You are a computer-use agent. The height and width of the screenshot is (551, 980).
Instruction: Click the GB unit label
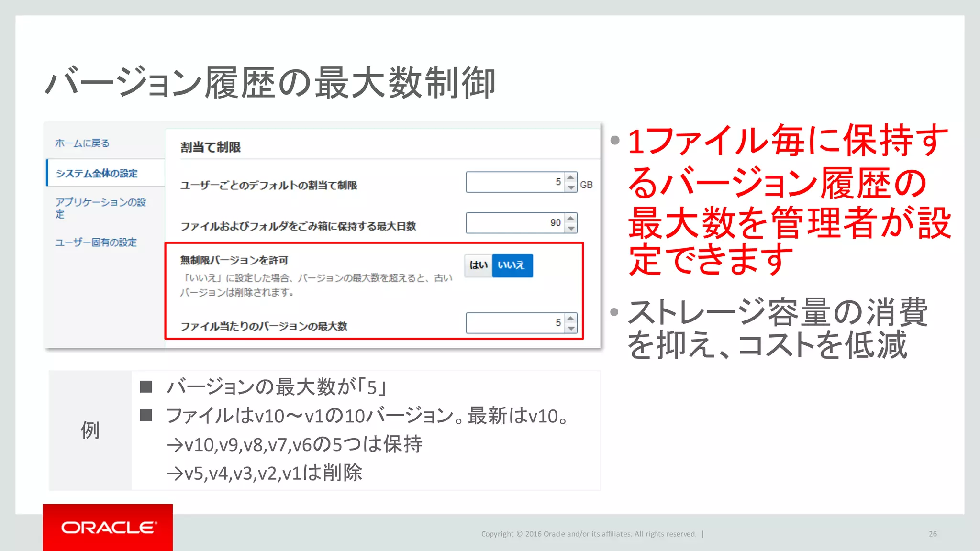coord(586,185)
